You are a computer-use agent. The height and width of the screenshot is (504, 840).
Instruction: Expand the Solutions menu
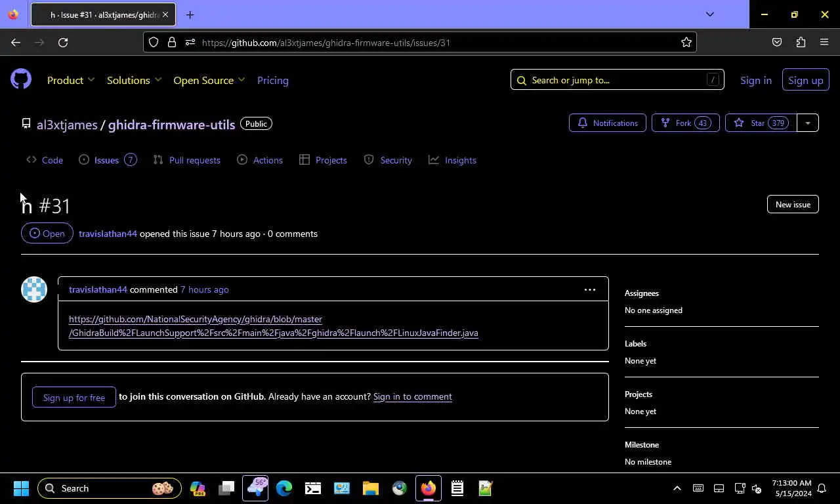click(x=135, y=80)
